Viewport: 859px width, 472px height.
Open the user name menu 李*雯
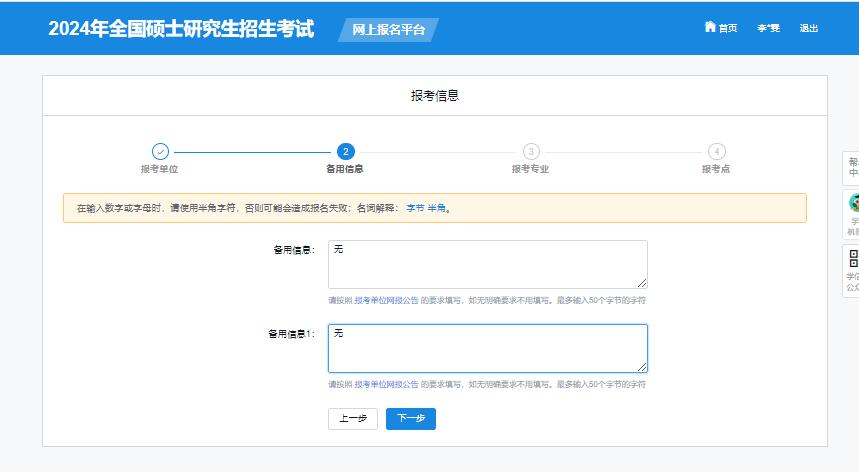click(x=768, y=28)
